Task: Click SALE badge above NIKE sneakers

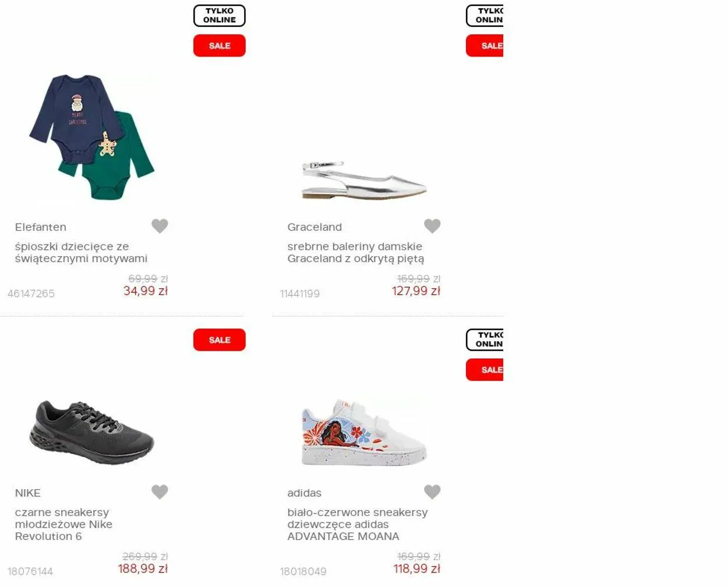Action: point(220,340)
